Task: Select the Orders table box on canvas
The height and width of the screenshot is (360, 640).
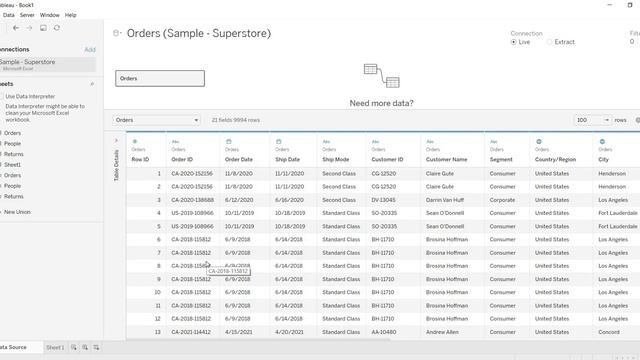Action: coord(160,78)
